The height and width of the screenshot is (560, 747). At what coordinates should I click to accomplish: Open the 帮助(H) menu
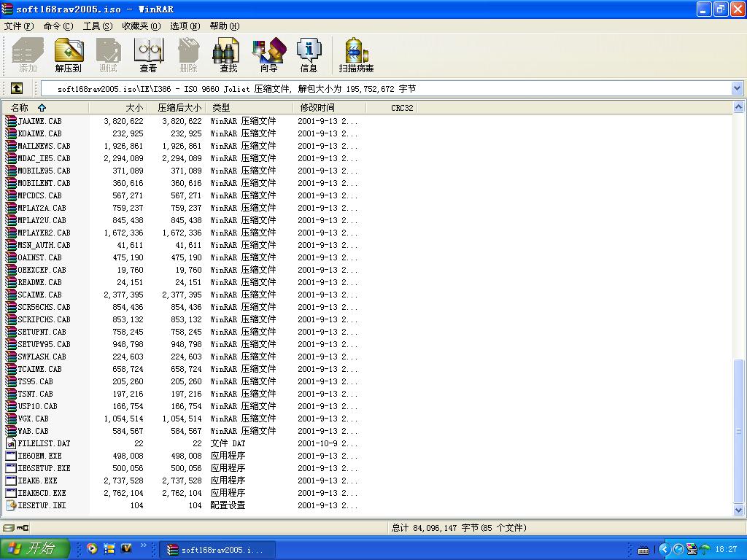[x=225, y=26]
